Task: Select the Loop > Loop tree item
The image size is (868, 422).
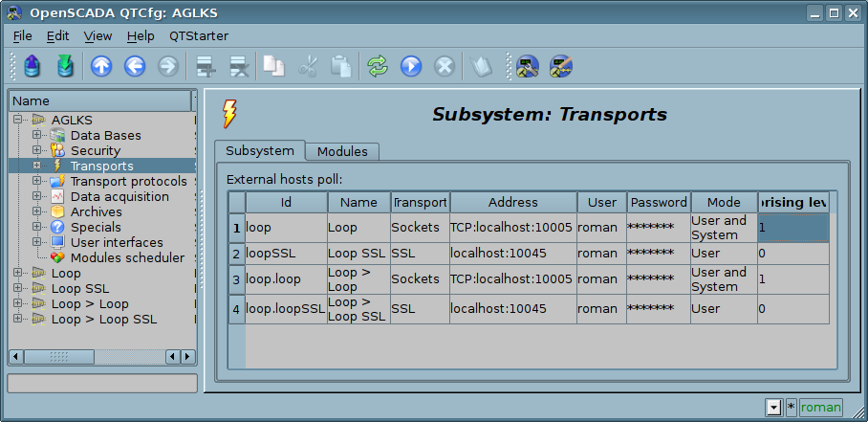Action: [x=90, y=304]
